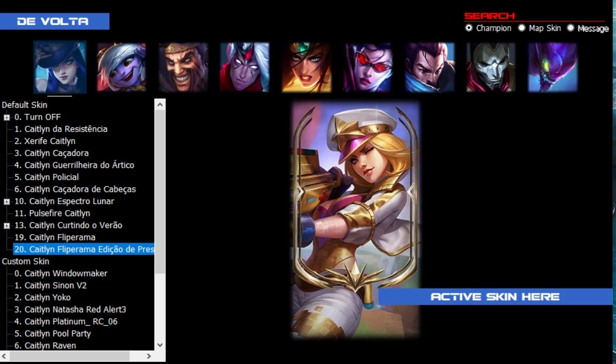Select 6. Caitlyn Caçadora de Cabeças skin
The image size is (616, 364).
tap(75, 189)
